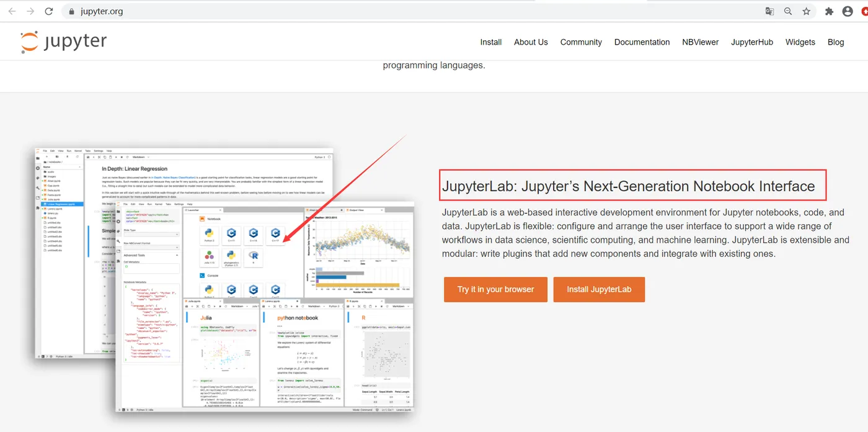Go forward in browser history
The image size is (868, 432).
click(30, 11)
